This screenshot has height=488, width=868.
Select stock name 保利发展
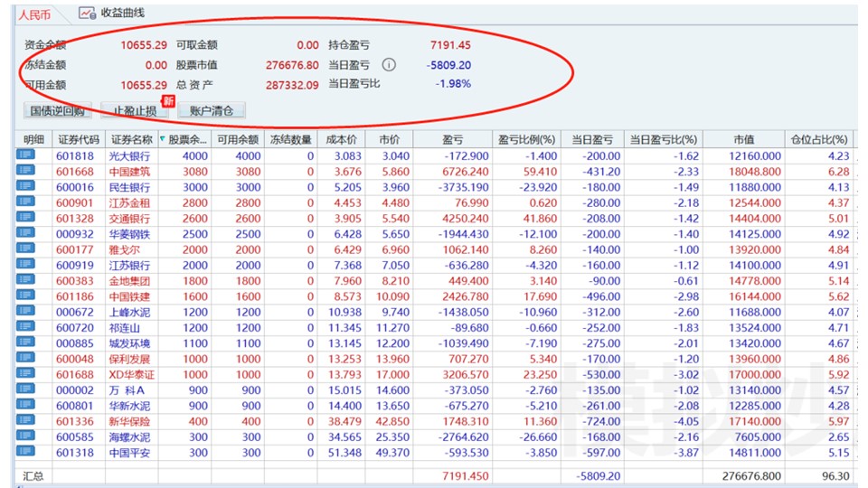129,359
